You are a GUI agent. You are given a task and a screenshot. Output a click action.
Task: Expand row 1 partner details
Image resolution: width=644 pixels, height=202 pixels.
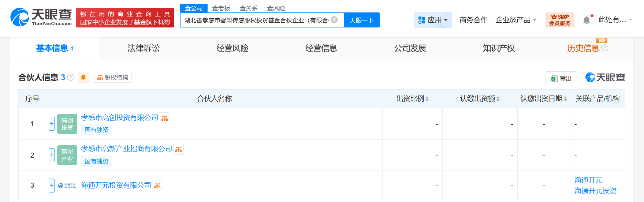[x=52, y=124]
